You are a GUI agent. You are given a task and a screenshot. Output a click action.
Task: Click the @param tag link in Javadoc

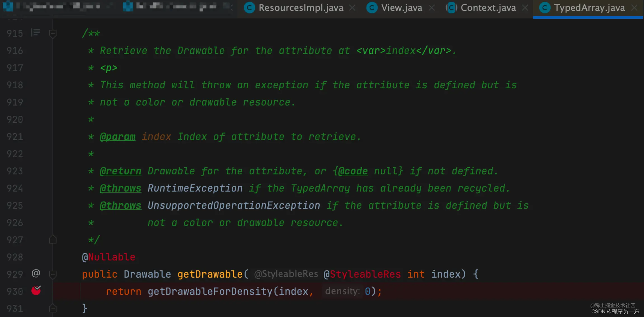(117, 137)
